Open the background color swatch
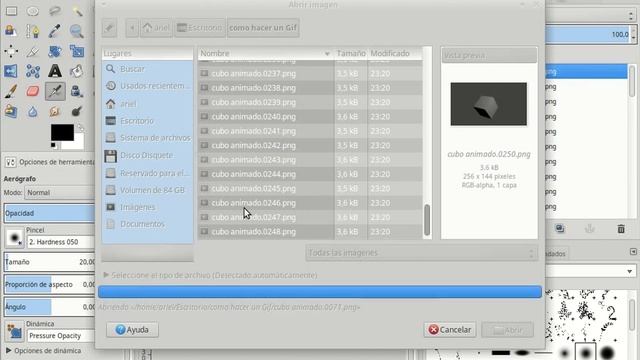The width and height of the screenshot is (640, 360). (x=78, y=143)
